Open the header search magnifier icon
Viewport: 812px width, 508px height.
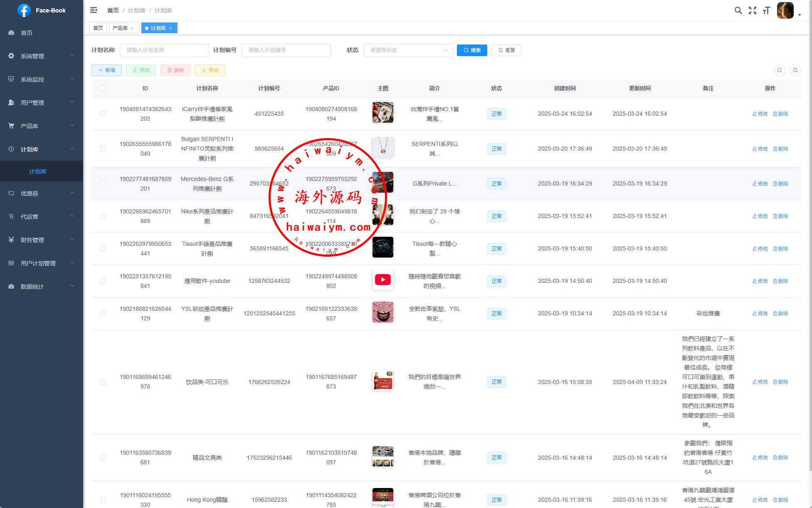738,10
